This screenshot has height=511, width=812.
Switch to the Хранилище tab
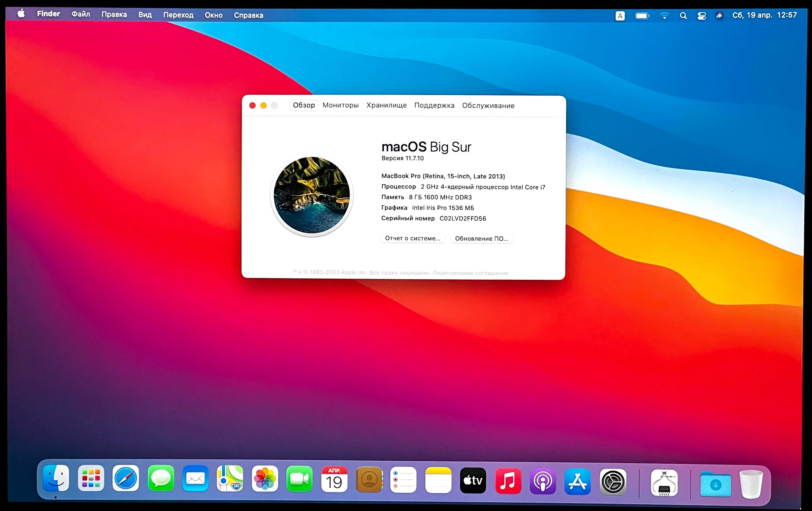(386, 105)
